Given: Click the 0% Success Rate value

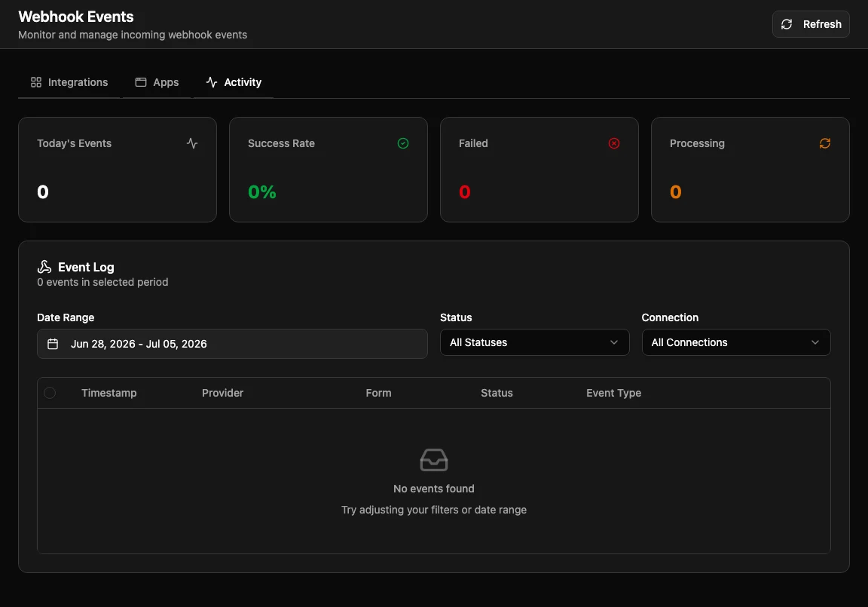Looking at the screenshot, I should 262,192.
